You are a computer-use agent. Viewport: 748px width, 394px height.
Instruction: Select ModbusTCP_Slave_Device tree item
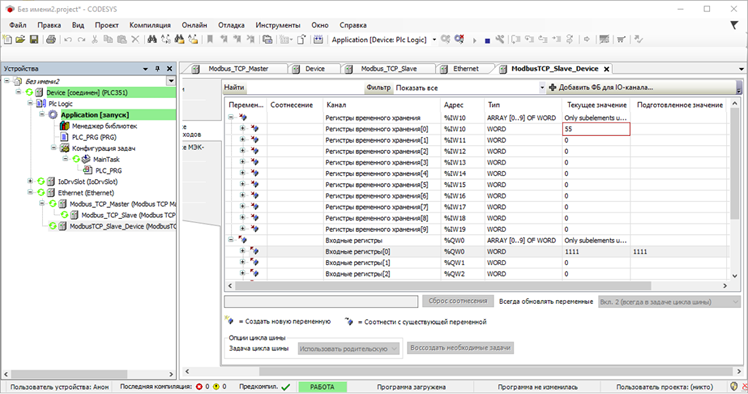[123, 226]
